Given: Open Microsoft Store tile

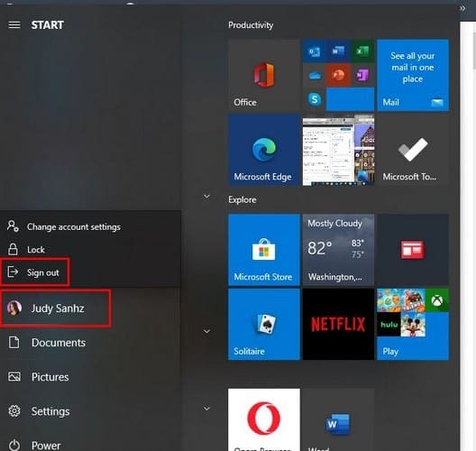Looking at the screenshot, I should pyautogui.click(x=264, y=250).
